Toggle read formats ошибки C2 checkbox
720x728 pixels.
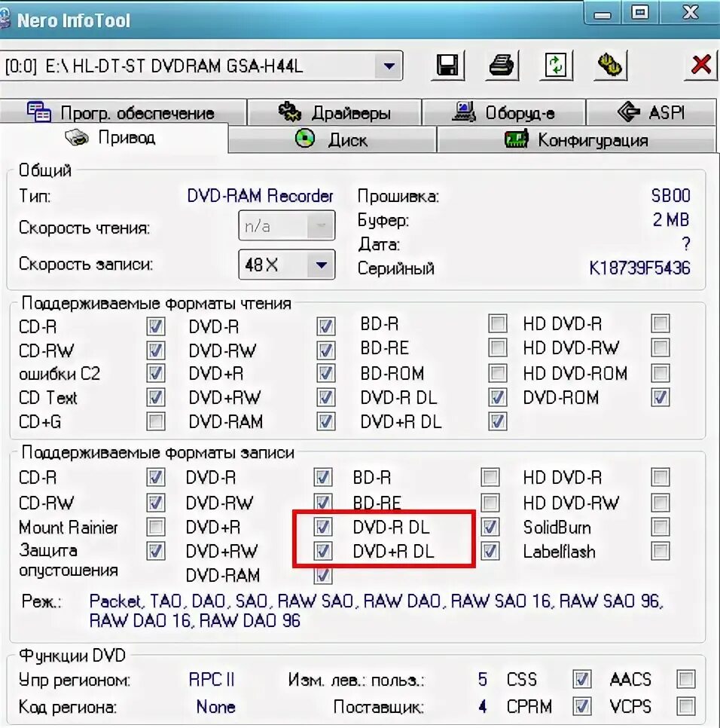pyautogui.click(x=156, y=373)
